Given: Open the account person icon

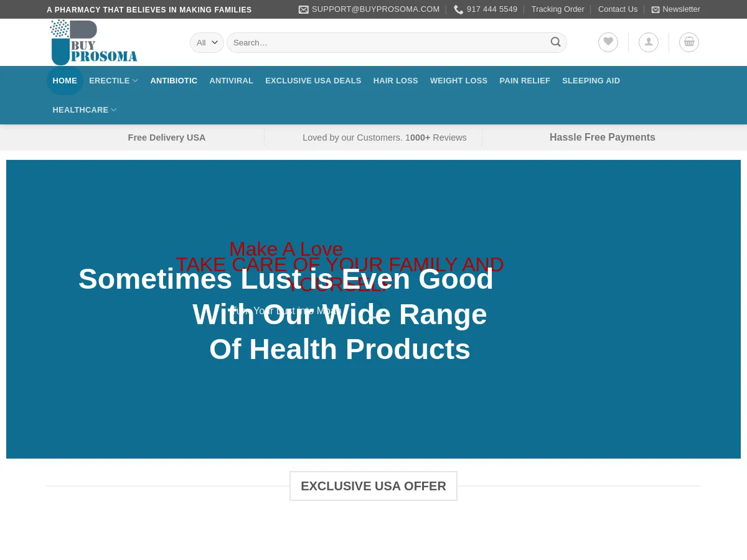Looking at the screenshot, I should click(648, 42).
